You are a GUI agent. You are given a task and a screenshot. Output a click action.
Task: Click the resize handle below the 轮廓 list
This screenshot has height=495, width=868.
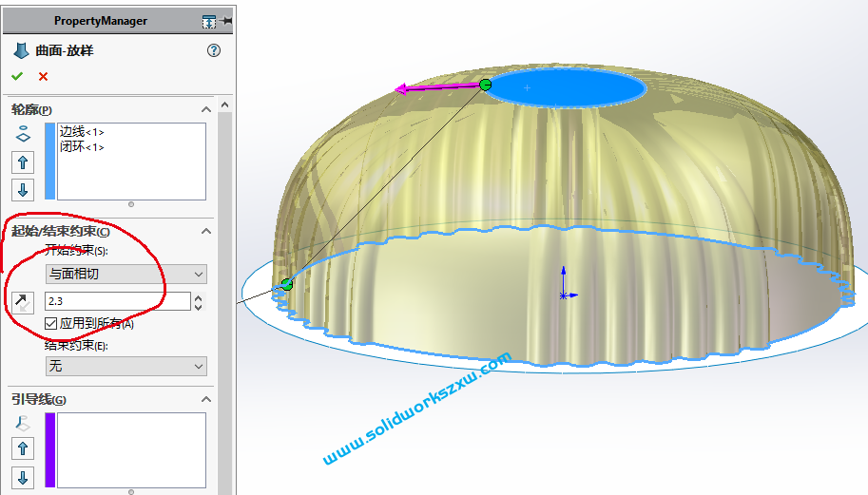131,204
